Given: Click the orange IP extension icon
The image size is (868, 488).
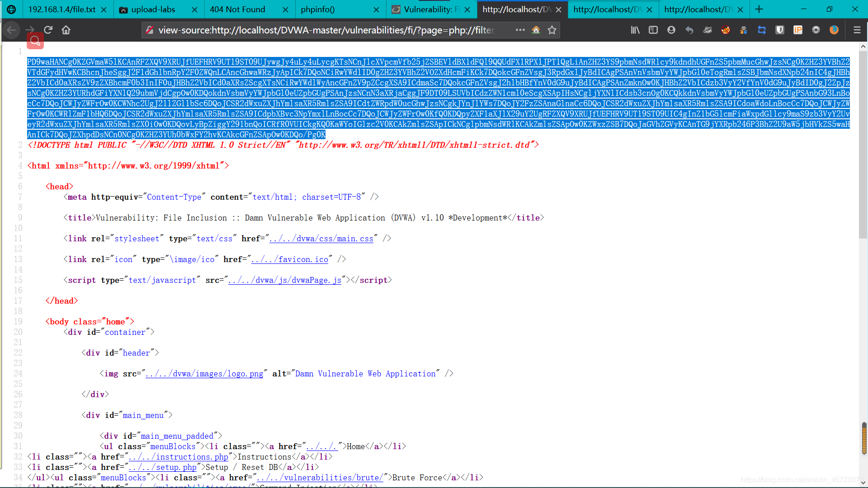Looking at the screenshot, I should coord(798,30).
